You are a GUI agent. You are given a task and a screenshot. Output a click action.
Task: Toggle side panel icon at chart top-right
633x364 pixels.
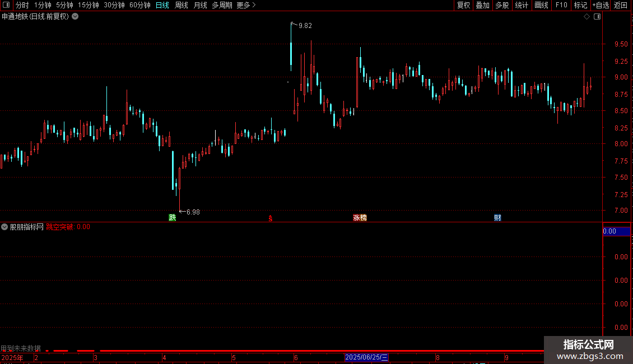[597, 17]
